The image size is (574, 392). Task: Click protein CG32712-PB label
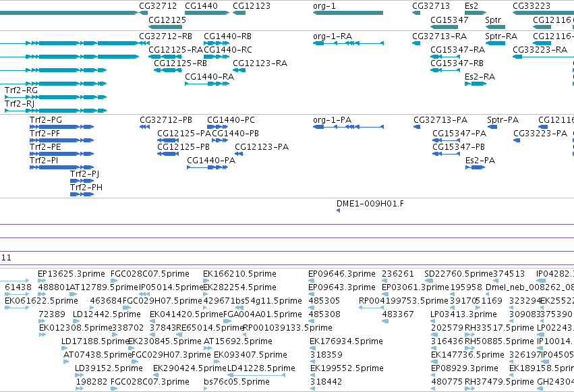[x=166, y=120]
